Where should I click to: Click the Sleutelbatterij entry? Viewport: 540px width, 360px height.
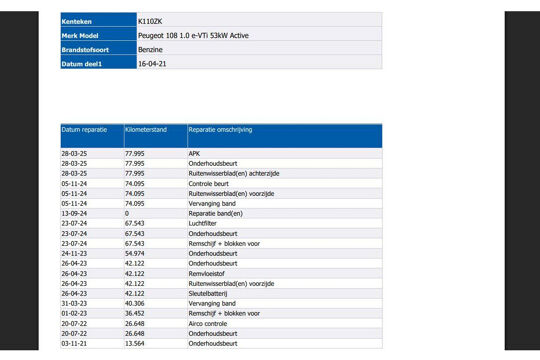click(x=208, y=294)
